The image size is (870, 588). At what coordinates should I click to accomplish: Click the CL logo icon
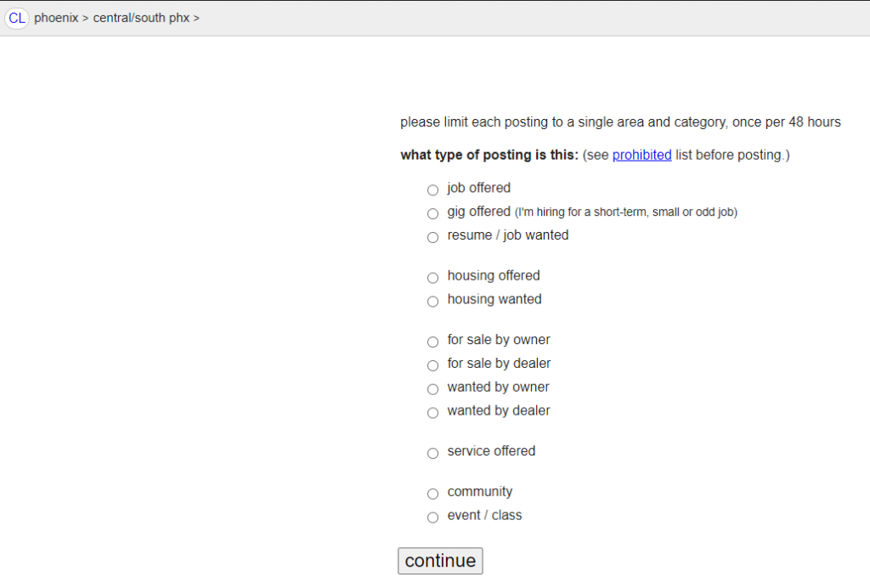click(17, 17)
